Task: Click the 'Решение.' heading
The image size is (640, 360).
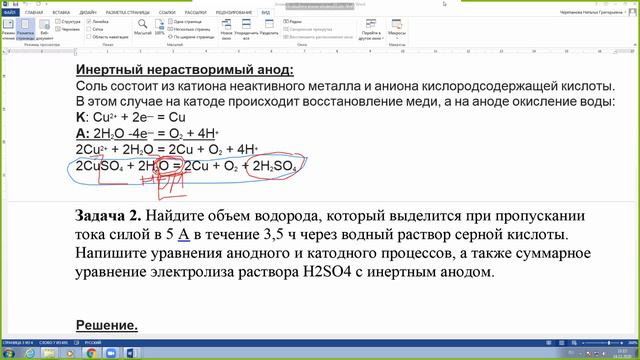Action: 107,325
